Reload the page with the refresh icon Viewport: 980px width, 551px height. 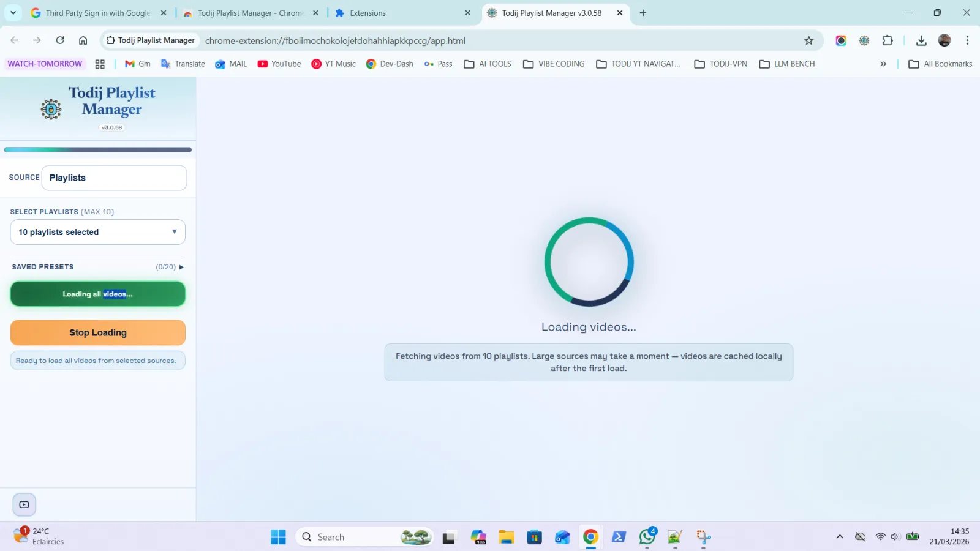60,40
